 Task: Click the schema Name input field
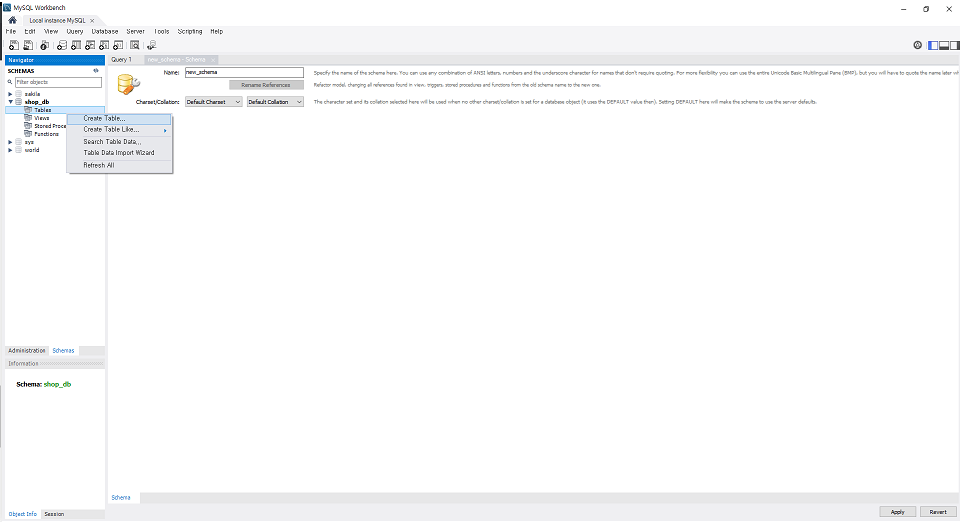(244, 72)
